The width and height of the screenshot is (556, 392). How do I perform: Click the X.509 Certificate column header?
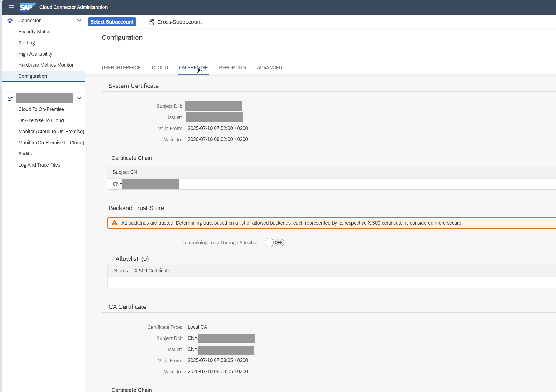coord(152,271)
